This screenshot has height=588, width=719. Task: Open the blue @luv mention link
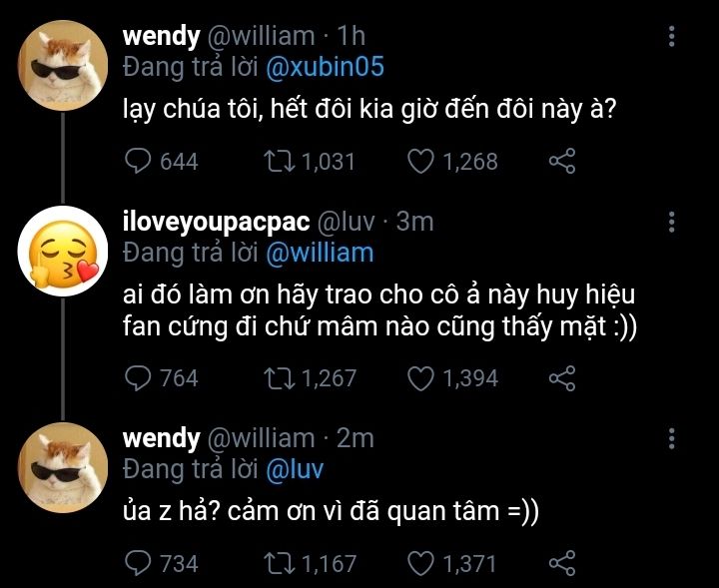pos(295,470)
